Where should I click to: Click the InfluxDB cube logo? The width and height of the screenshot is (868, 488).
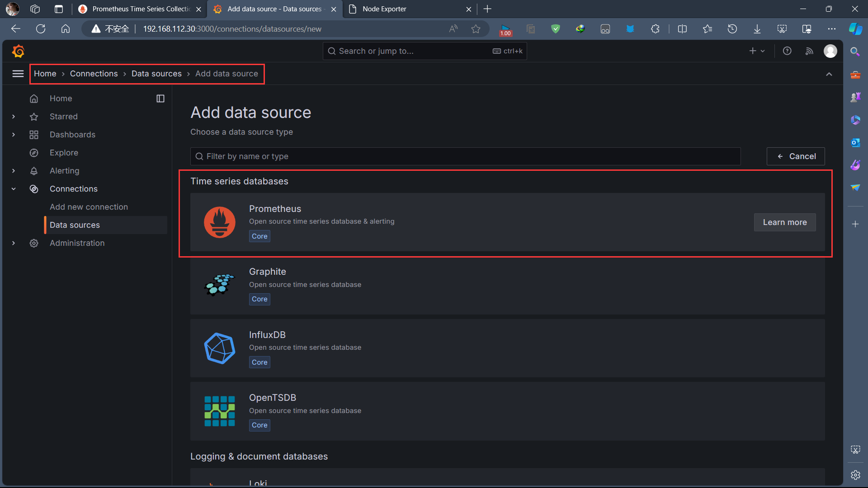coord(219,348)
